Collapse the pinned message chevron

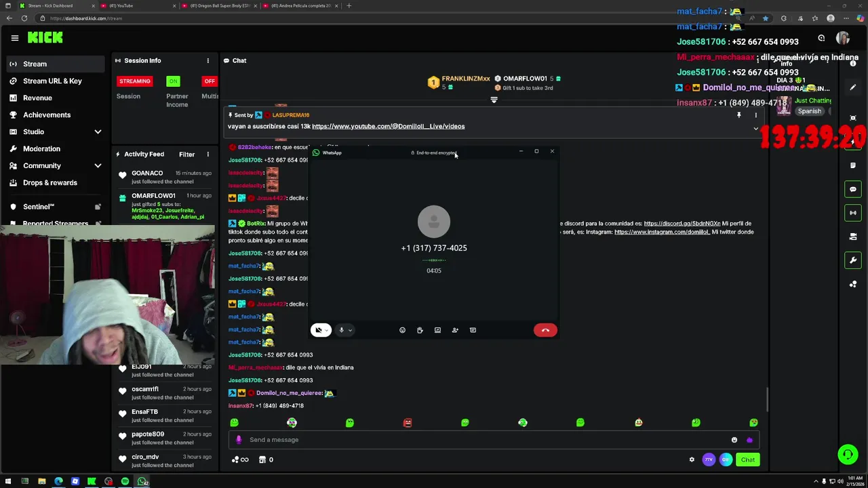pos(756,128)
